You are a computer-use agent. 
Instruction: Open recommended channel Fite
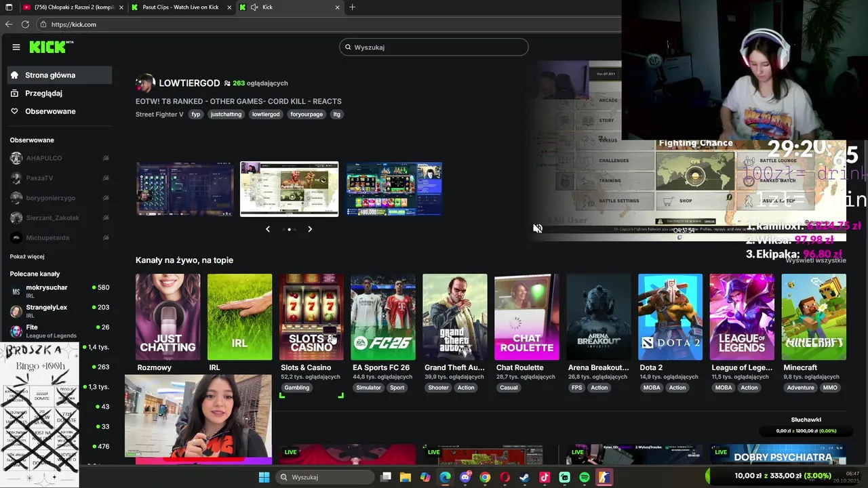(60, 331)
